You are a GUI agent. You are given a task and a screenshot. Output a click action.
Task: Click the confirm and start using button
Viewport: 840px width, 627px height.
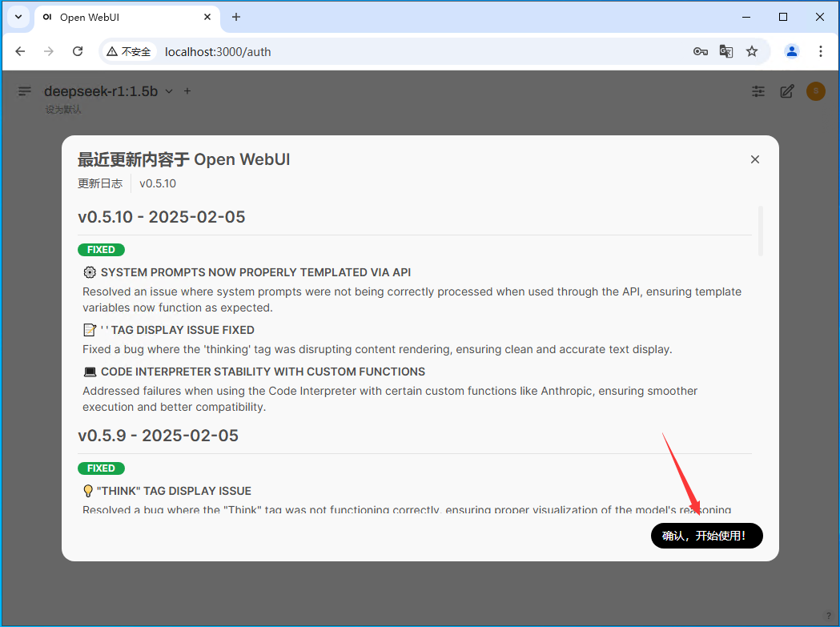pyautogui.click(x=706, y=536)
